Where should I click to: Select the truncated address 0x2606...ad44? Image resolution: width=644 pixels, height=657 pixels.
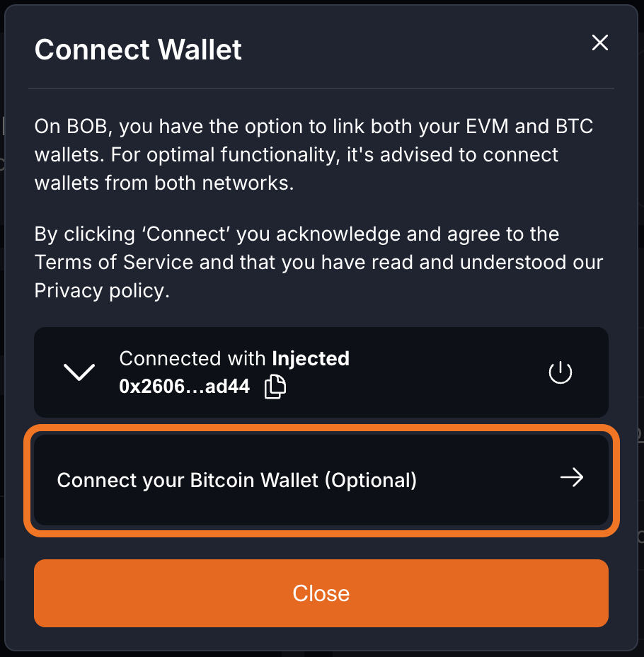pos(185,386)
